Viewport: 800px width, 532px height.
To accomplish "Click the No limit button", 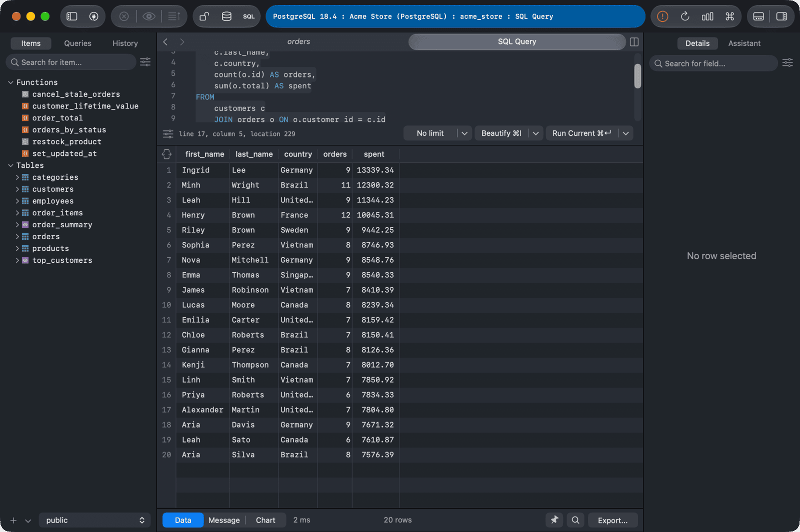I will tap(430, 133).
